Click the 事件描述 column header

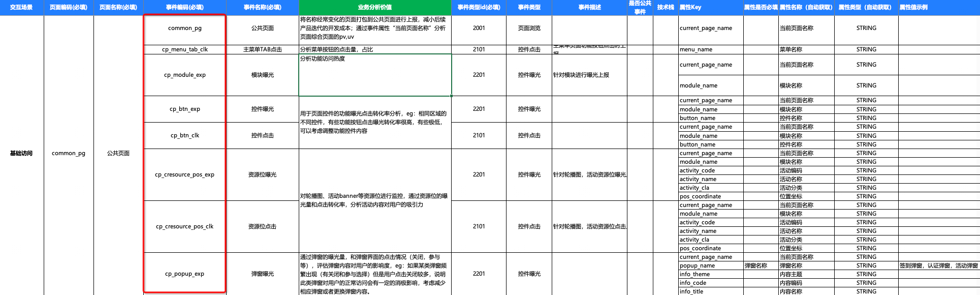[x=589, y=7]
